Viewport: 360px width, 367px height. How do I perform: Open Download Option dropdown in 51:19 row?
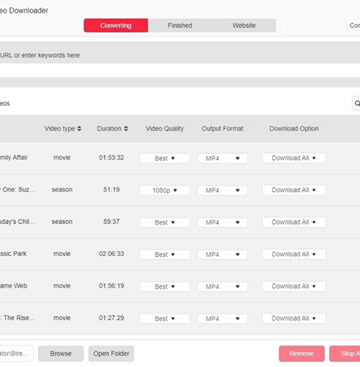pos(294,190)
